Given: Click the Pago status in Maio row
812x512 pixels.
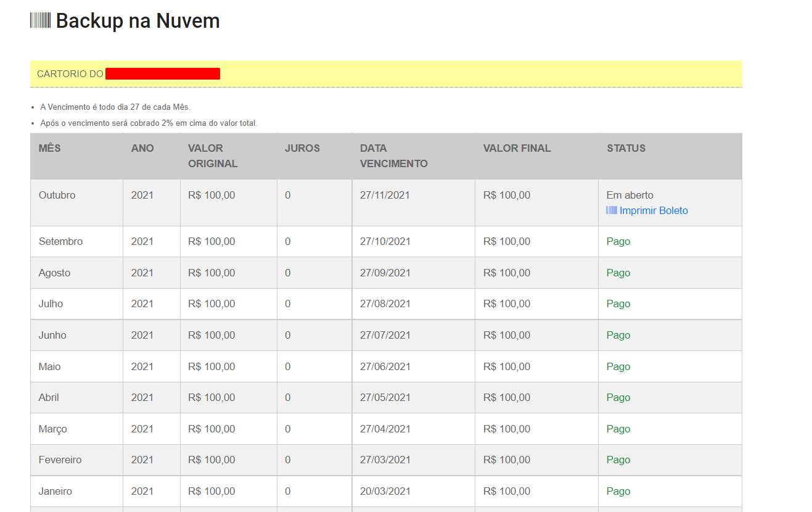Looking at the screenshot, I should pyautogui.click(x=618, y=366).
